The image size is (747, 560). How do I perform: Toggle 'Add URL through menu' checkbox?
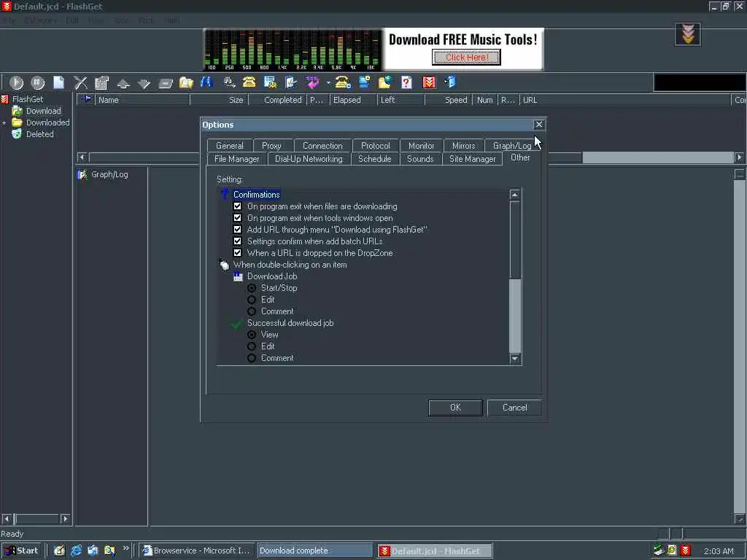[x=237, y=230]
